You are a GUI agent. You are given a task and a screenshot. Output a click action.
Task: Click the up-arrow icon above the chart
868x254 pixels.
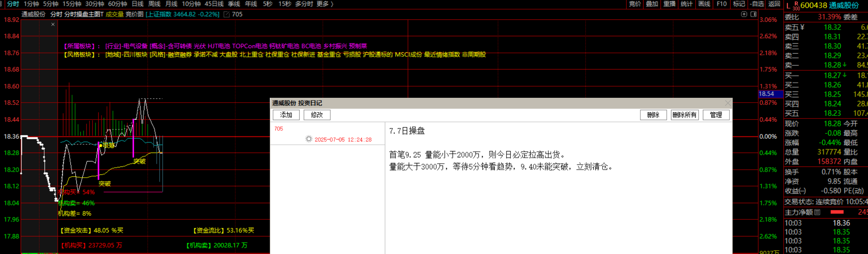pos(744,14)
